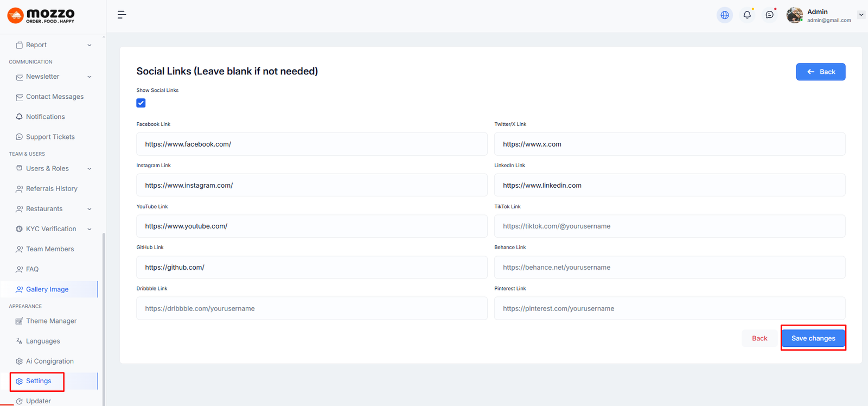
Task: Open Settings in the sidebar
Action: (39, 381)
